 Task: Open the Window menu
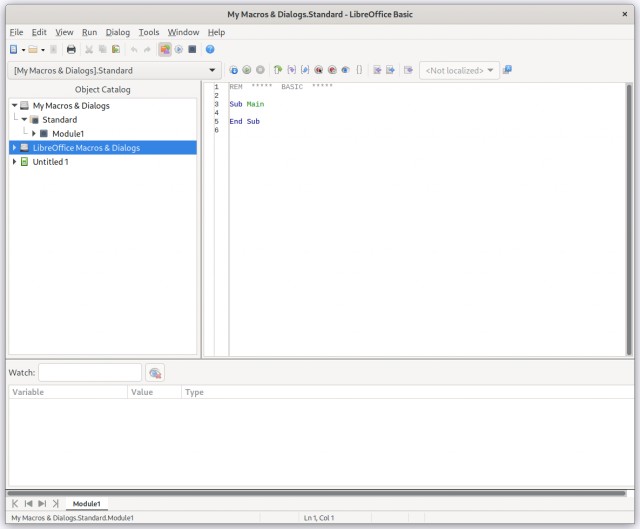[x=183, y=32]
